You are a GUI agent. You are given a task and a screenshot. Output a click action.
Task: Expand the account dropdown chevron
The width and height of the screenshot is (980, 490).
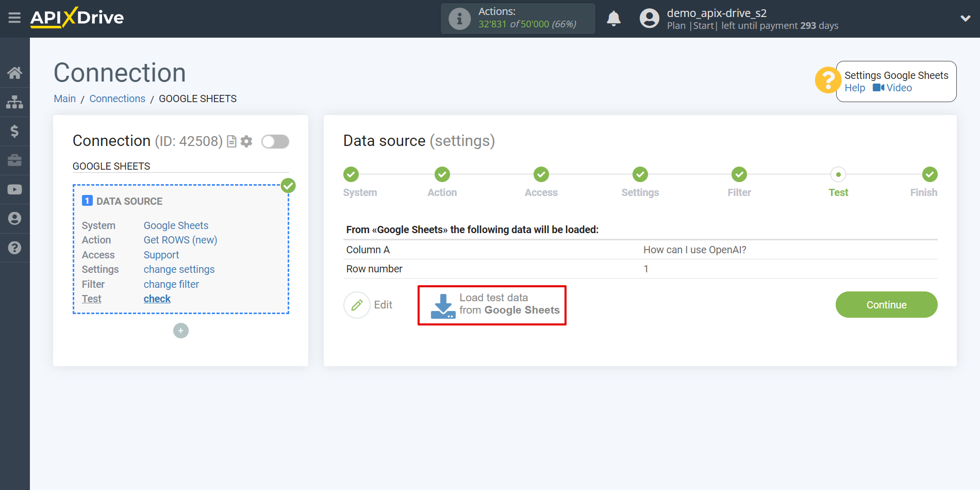pos(965,19)
